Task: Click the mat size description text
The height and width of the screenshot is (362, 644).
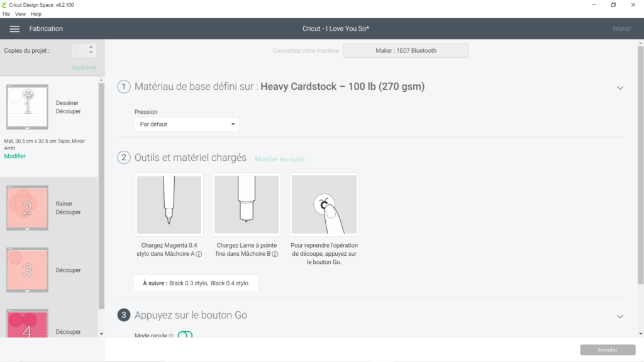Action: pos(45,145)
